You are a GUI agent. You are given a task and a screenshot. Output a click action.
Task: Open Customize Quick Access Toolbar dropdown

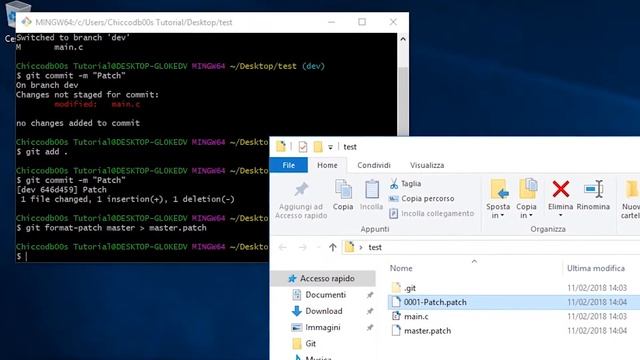coord(330,147)
